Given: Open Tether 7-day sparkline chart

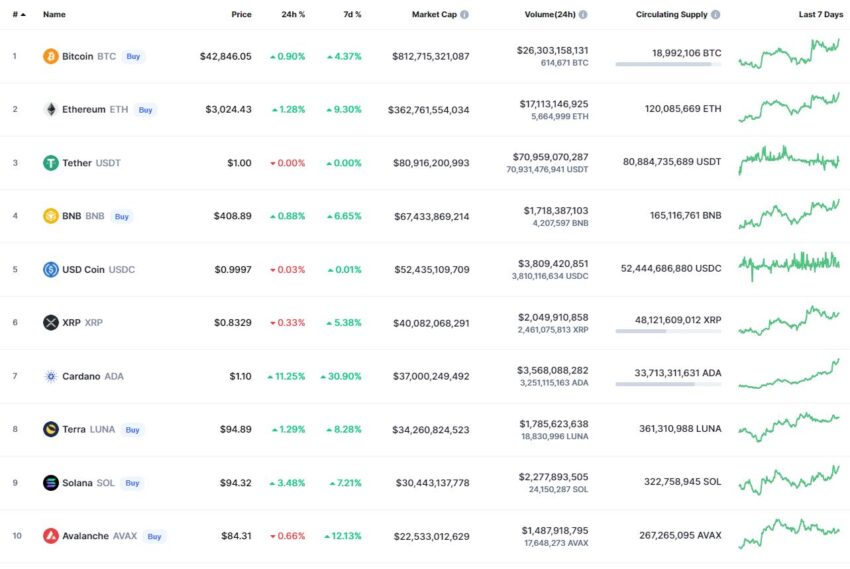Looking at the screenshot, I should pos(789,160).
